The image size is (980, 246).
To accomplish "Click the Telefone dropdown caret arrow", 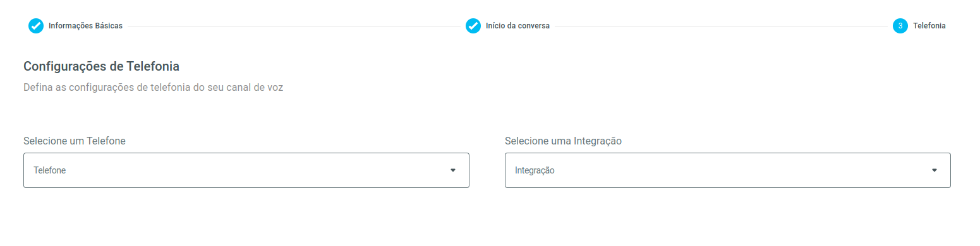I will [x=453, y=170].
